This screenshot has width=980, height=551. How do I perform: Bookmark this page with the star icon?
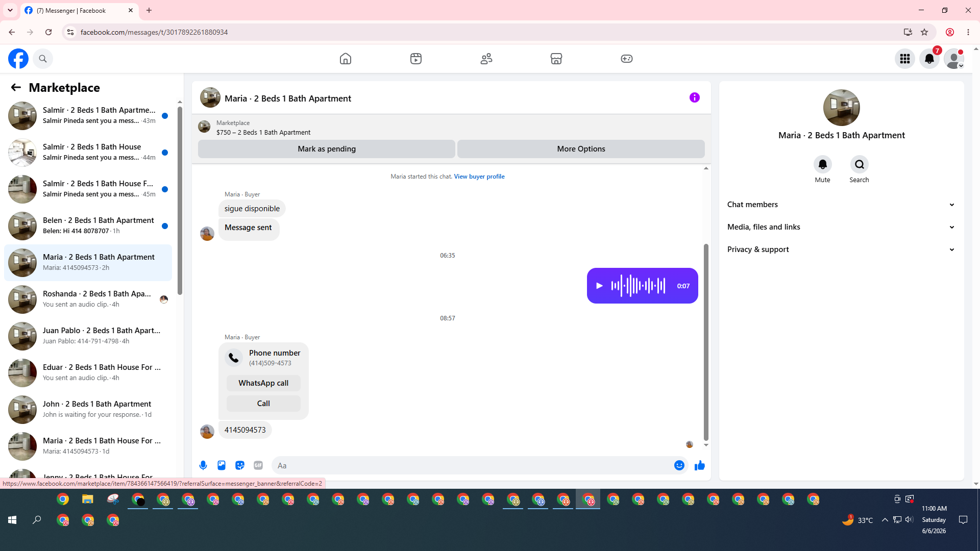(x=924, y=32)
